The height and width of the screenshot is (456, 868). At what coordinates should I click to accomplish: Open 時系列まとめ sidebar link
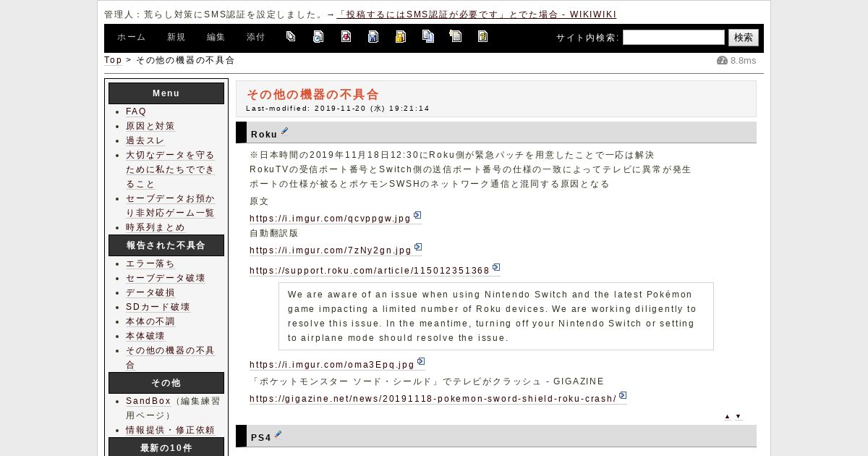[x=156, y=227]
